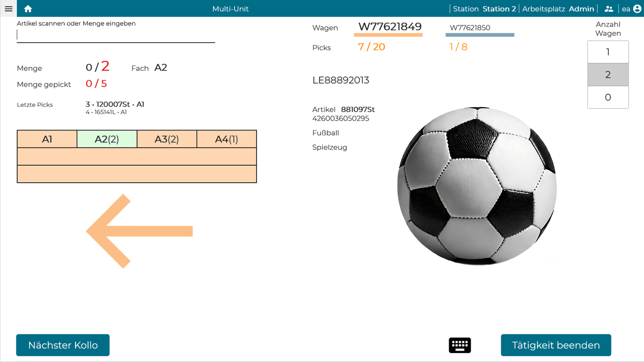644x362 pixels.
Task: Open the users group icon
Action: pos(609,9)
